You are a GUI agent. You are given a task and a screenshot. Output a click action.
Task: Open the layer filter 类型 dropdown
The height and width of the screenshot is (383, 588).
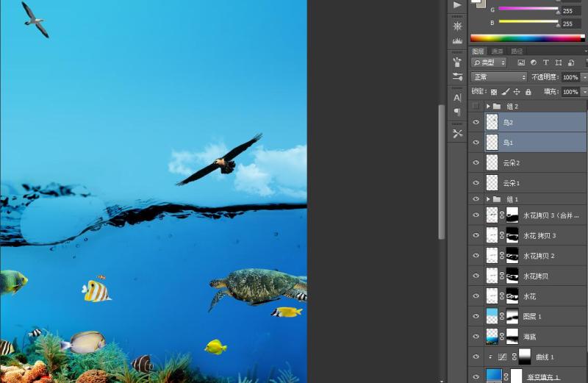pos(489,62)
